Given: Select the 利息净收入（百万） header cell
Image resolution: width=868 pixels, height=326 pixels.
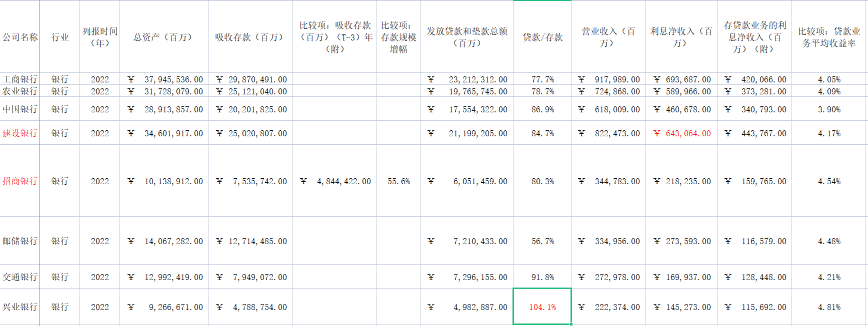Looking at the screenshot, I should tap(681, 37).
